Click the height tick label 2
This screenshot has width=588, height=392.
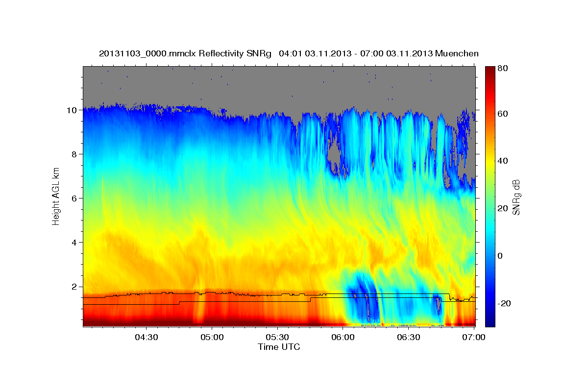(x=74, y=287)
